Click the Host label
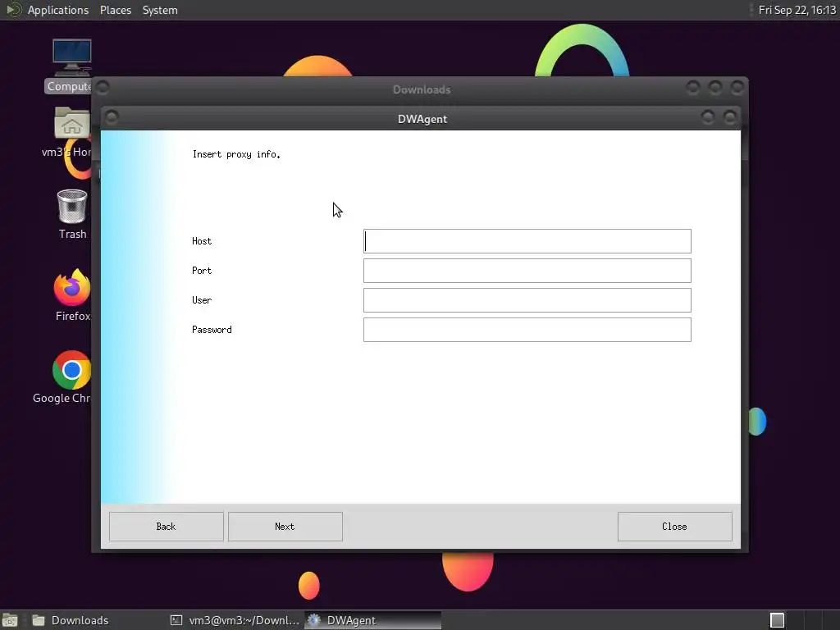Image resolution: width=840 pixels, height=630 pixels. pos(202,241)
